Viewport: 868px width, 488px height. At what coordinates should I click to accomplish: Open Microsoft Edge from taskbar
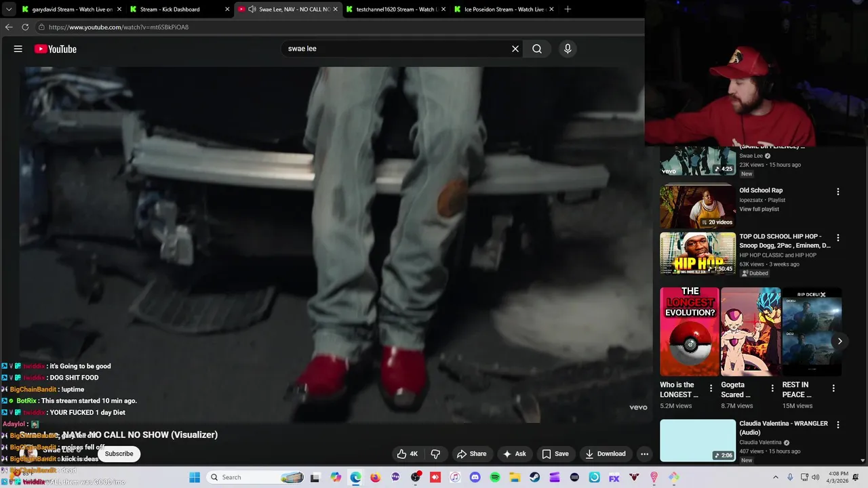coord(355,478)
